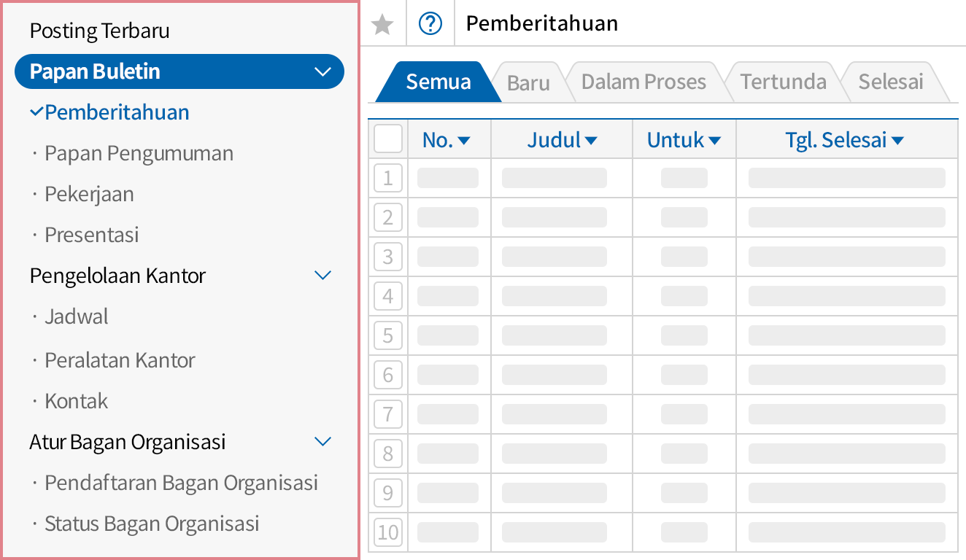Click the Judul column sort arrow
This screenshot has width=966, height=560.
pos(591,141)
